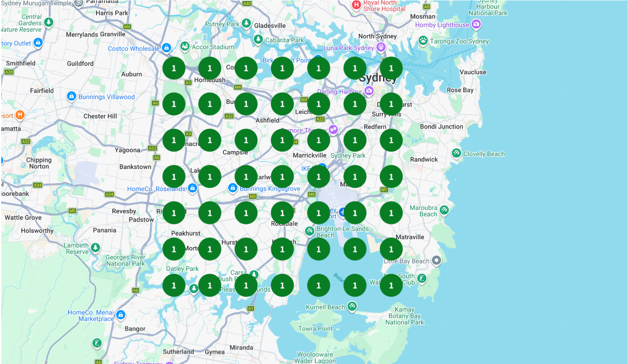Click the Chester Hill suburb name
The height and width of the screenshot is (364, 627).
[x=100, y=116]
